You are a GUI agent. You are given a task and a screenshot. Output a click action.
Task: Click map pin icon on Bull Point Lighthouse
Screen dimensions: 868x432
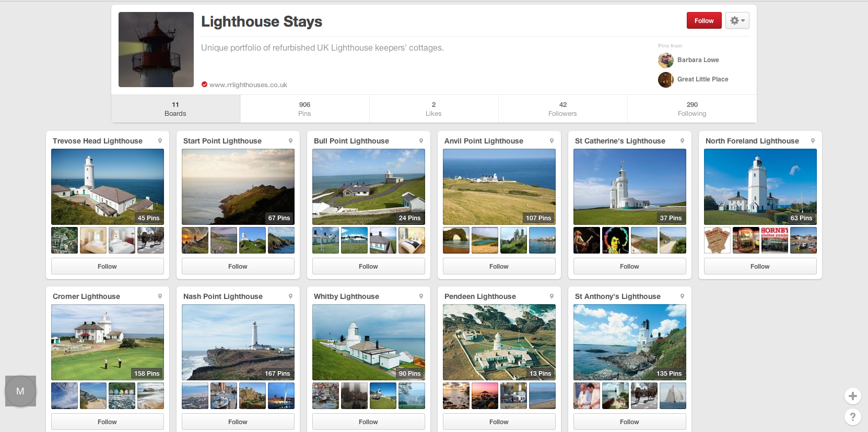point(421,141)
